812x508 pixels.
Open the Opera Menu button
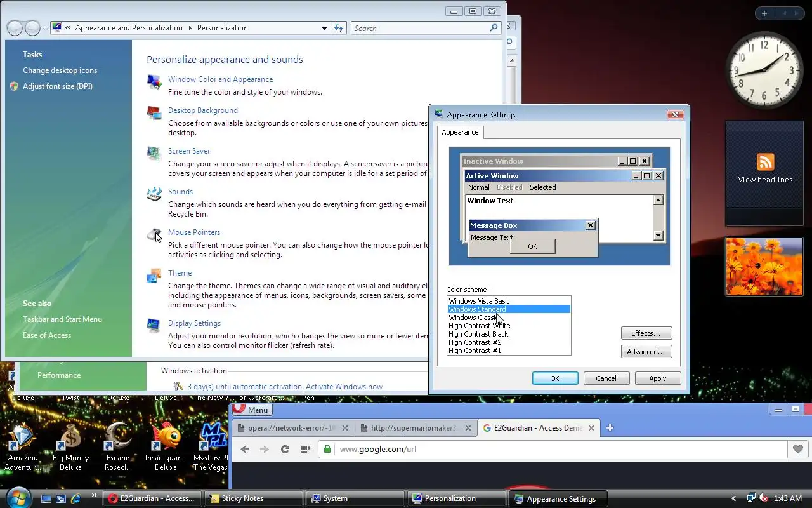252,410
